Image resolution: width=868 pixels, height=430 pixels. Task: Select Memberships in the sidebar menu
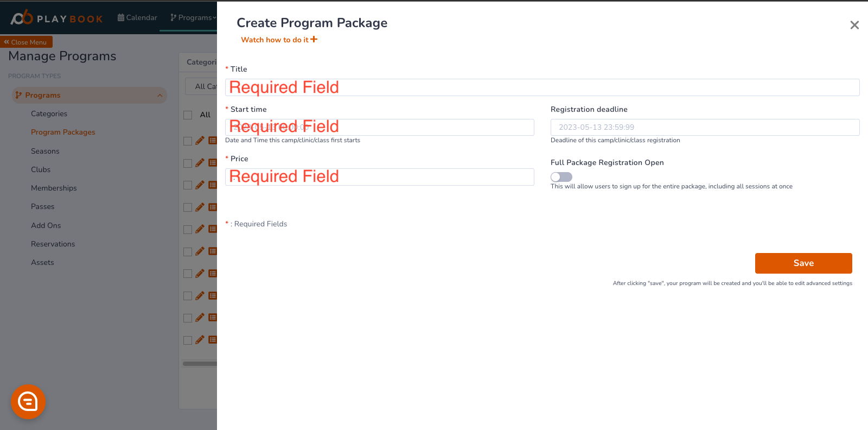coord(54,188)
